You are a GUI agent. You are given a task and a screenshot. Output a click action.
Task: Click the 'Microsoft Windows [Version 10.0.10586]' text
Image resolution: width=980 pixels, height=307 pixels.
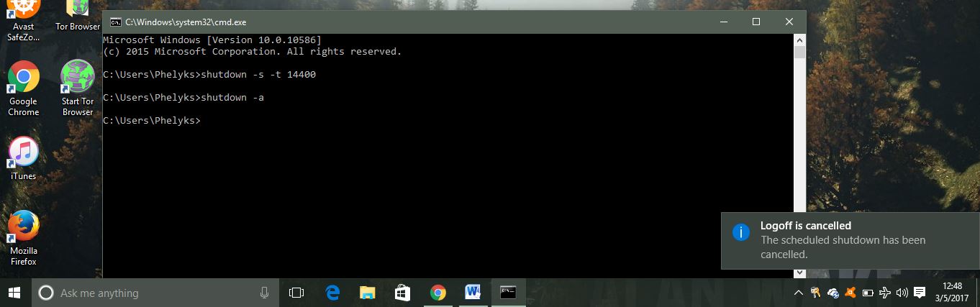(212, 40)
